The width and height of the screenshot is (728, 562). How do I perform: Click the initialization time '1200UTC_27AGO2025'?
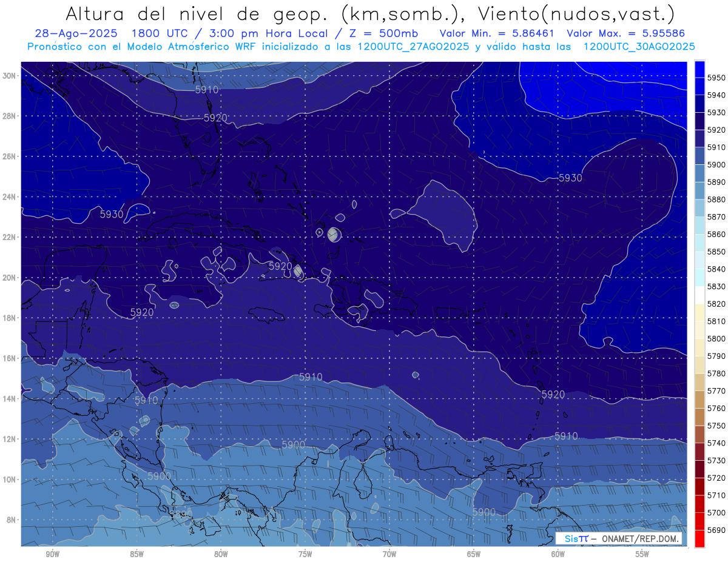[x=413, y=47]
